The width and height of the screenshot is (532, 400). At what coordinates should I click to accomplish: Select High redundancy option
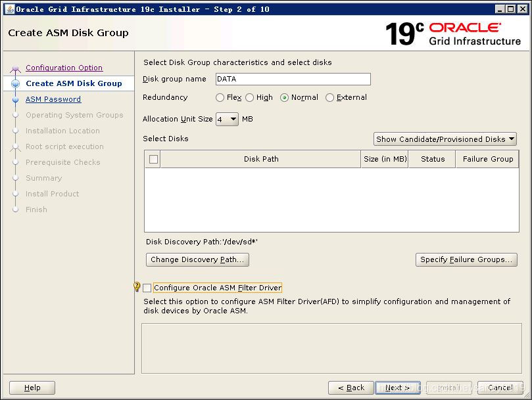coord(249,98)
